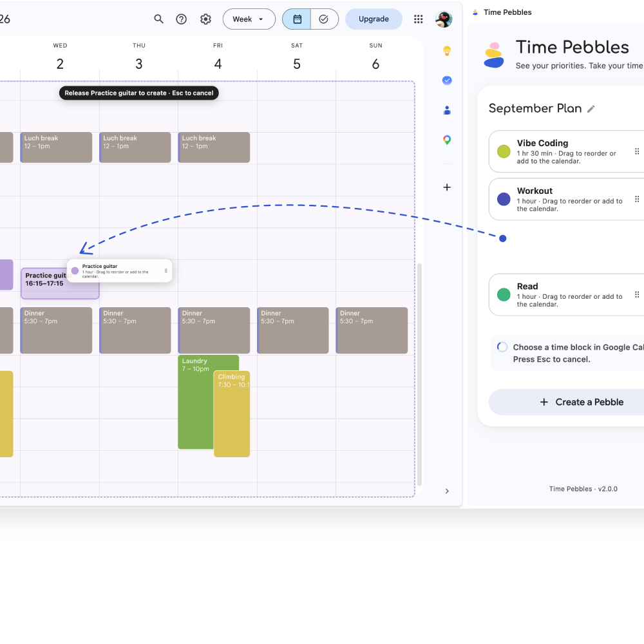Edit September Plan name with pencil
This screenshot has width=644, height=644.
591,109
